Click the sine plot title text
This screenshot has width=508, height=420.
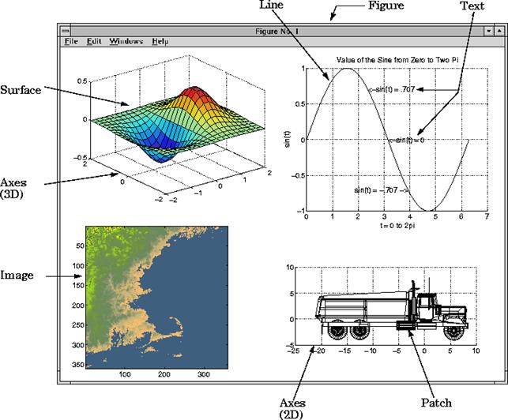pos(385,59)
